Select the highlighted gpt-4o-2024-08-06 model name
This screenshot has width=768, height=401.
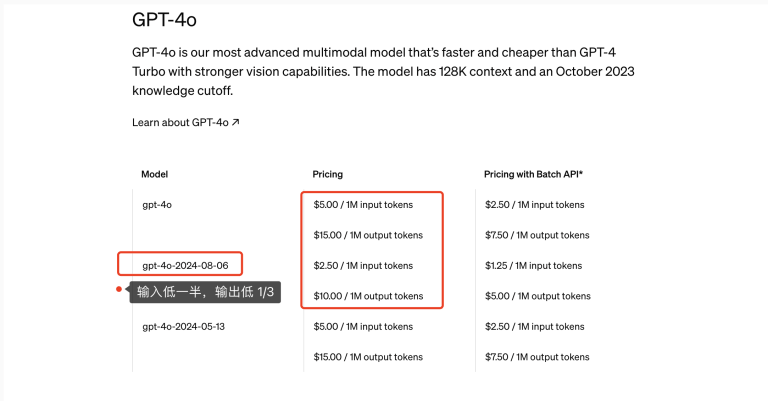click(x=185, y=266)
